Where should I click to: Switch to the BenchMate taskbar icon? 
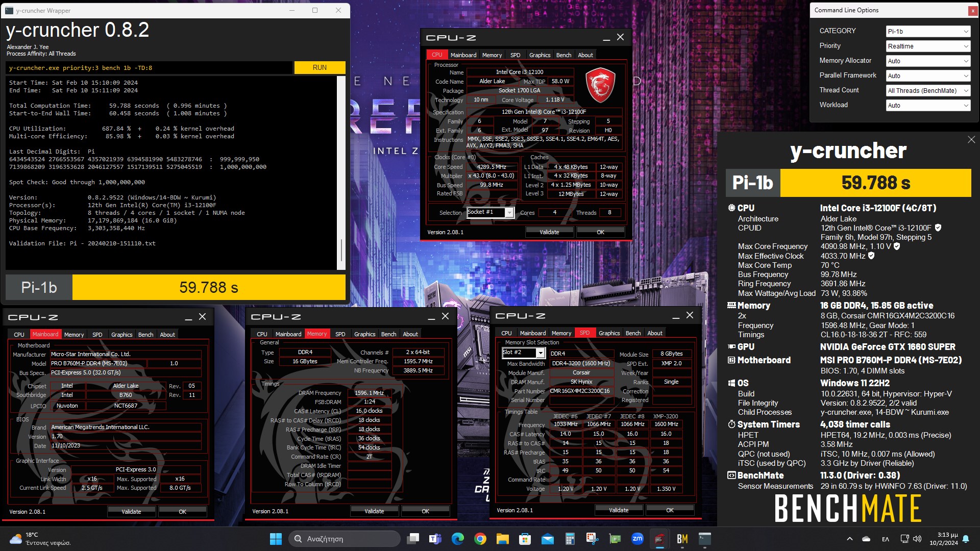coord(682,539)
